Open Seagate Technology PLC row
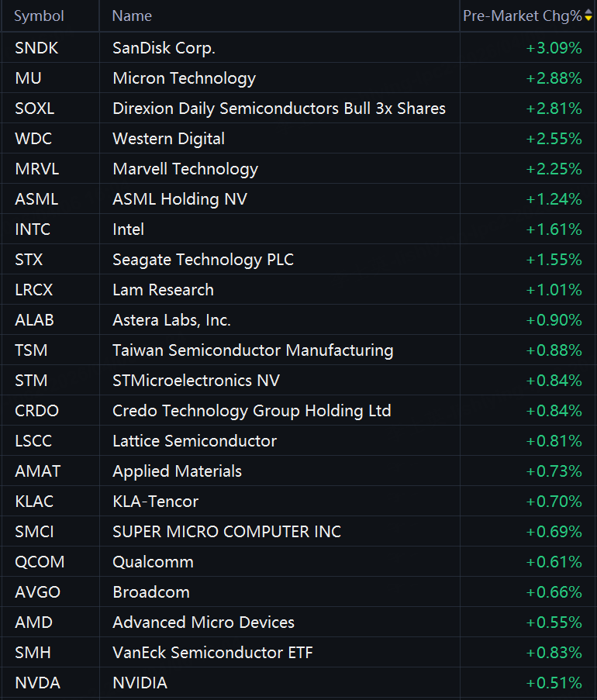This screenshot has height=700, width=597. pyautogui.click(x=202, y=260)
